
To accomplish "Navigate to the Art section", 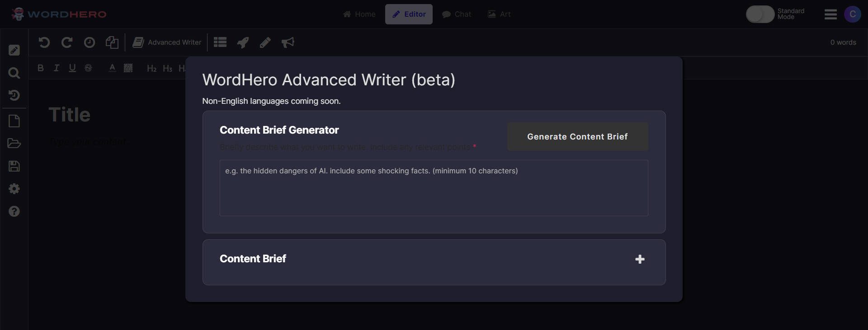I will 499,14.
